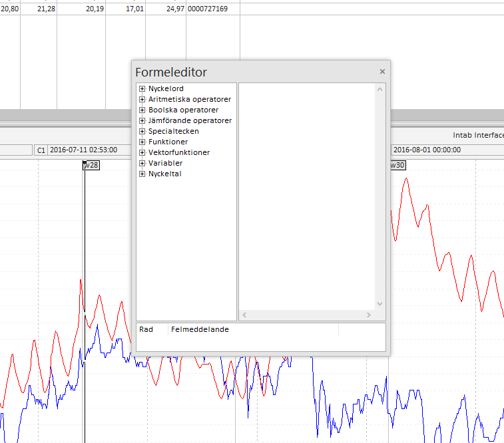Viewport: 504px width, 443px height.
Task: Click the formula editor up scroll arrow
Action: [x=379, y=89]
